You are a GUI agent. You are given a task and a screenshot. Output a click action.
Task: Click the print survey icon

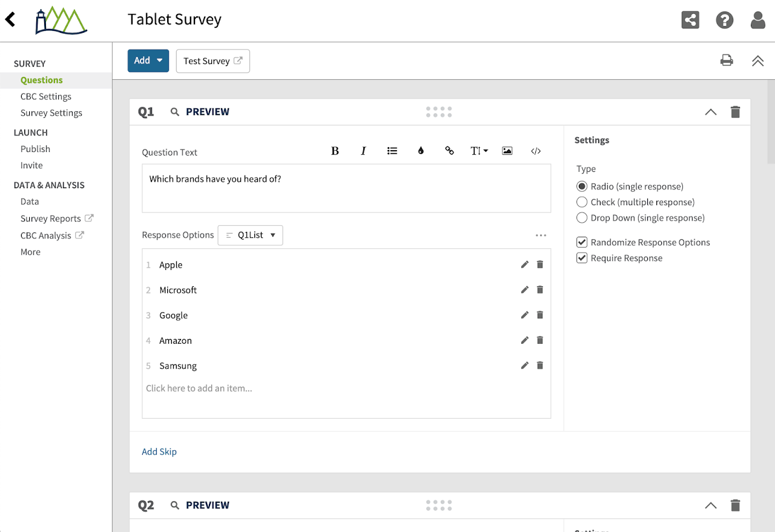[x=727, y=60]
